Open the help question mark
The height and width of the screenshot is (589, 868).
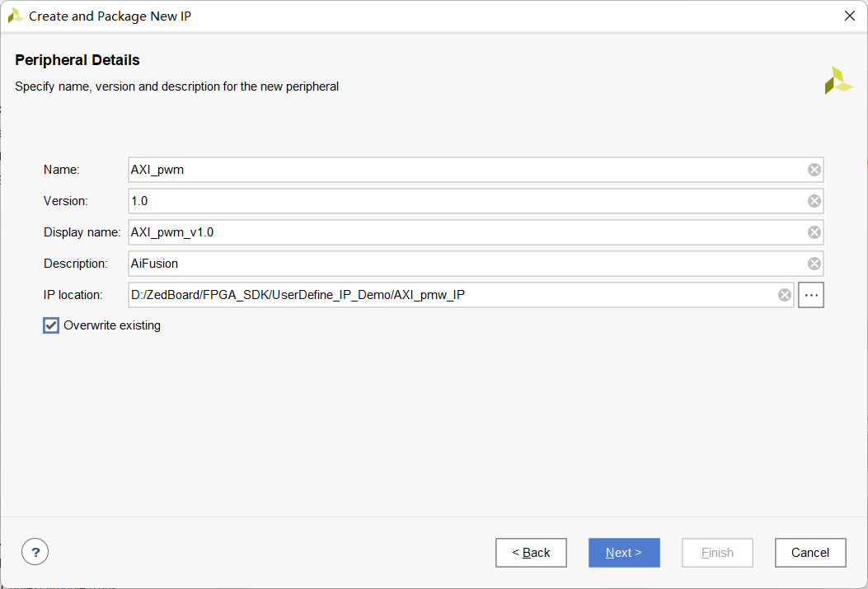[x=35, y=552]
